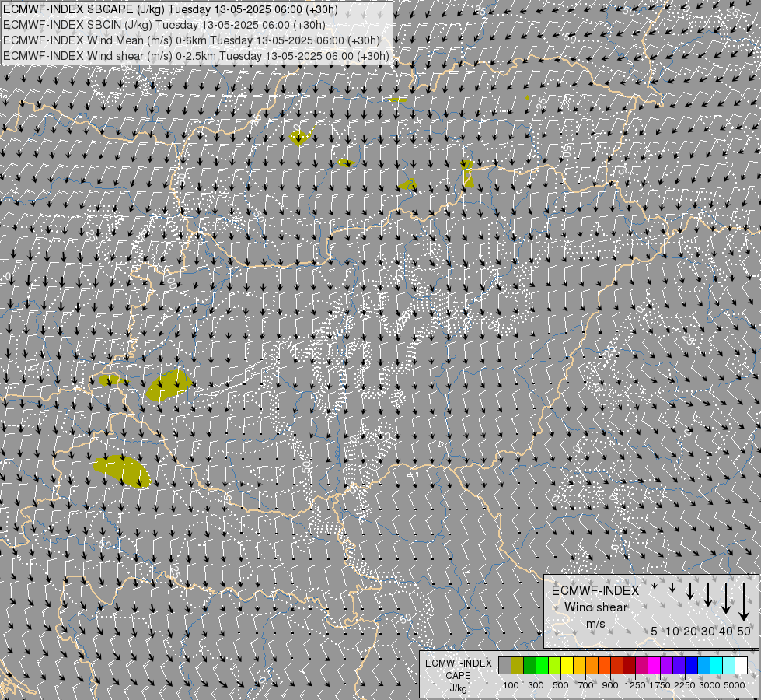Click the 700 label on CAPE scale
761x700 pixels.
[x=586, y=685]
